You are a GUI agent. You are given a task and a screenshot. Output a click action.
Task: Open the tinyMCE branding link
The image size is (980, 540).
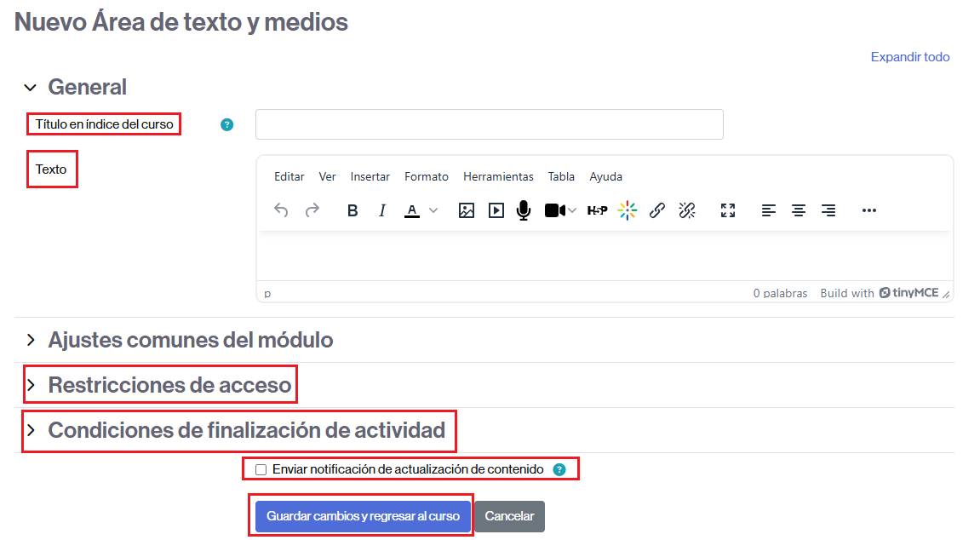(x=909, y=293)
